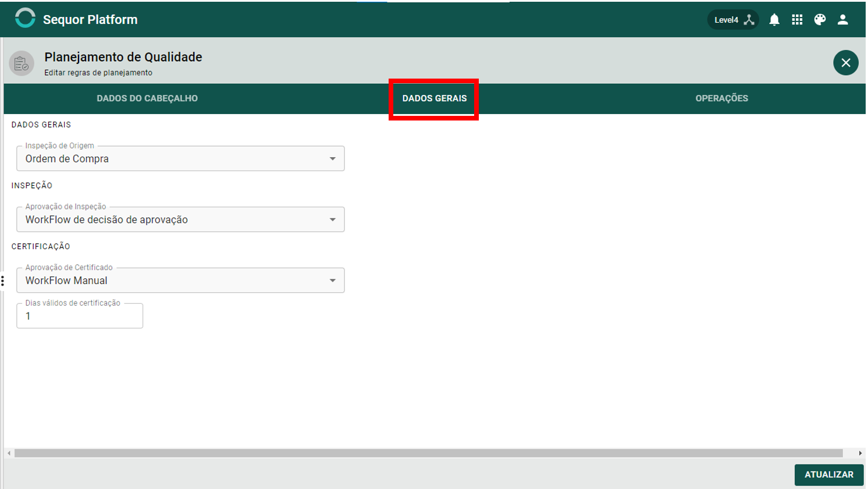
Task: Open notifications bell
Action: (x=774, y=20)
